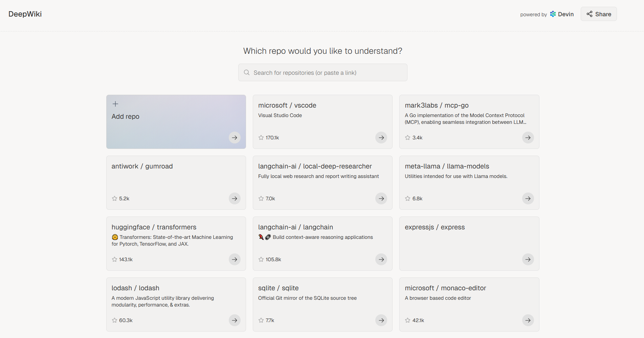Click the star icon on lodash card
Screen dimensions: 644x338
114,320
